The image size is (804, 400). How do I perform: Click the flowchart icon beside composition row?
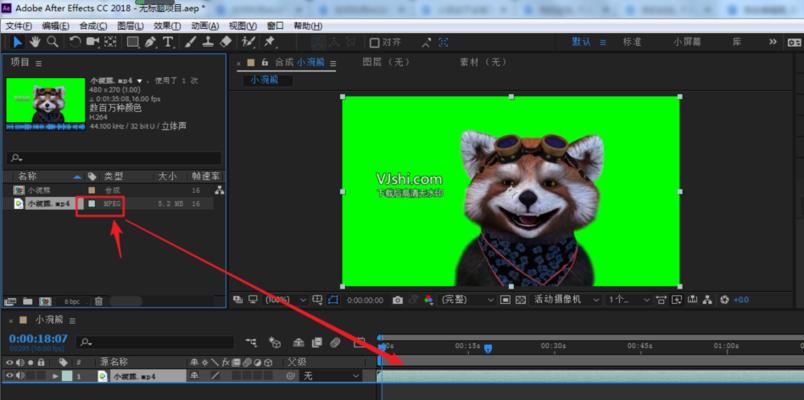click(219, 190)
